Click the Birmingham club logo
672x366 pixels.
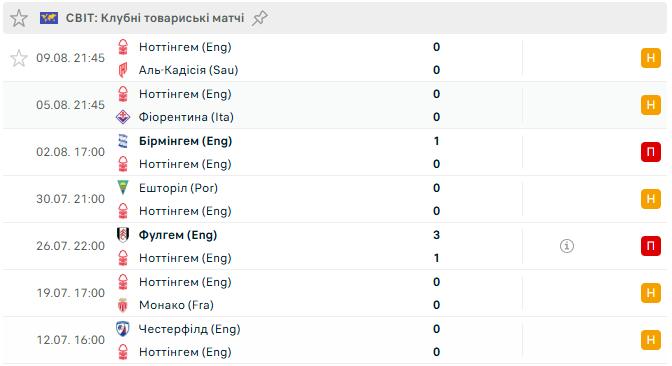(x=123, y=141)
